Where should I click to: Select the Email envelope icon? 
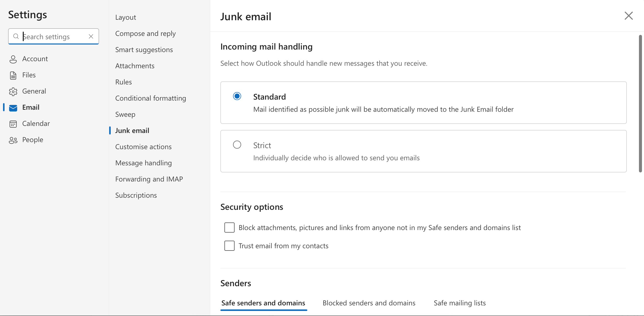tap(13, 107)
